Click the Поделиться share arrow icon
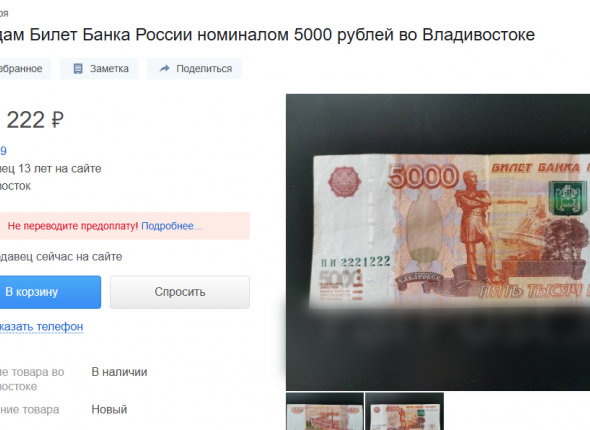This screenshot has width=590, height=430. coord(164,68)
